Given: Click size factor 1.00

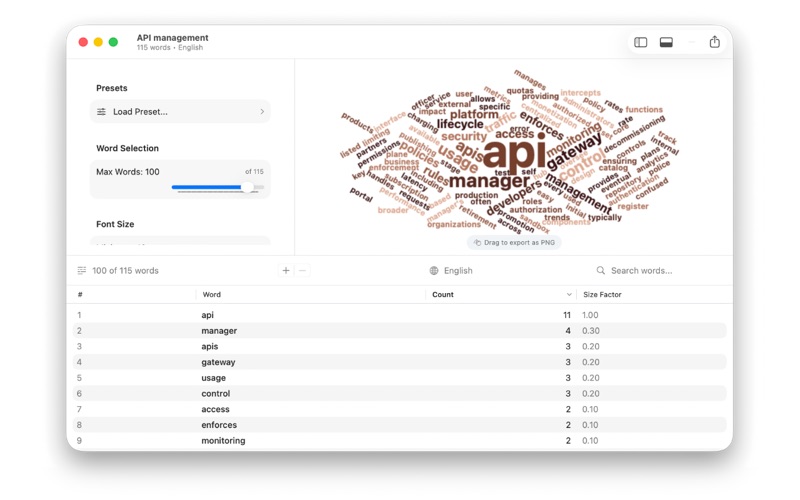Looking at the screenshot, I should 590,315.
